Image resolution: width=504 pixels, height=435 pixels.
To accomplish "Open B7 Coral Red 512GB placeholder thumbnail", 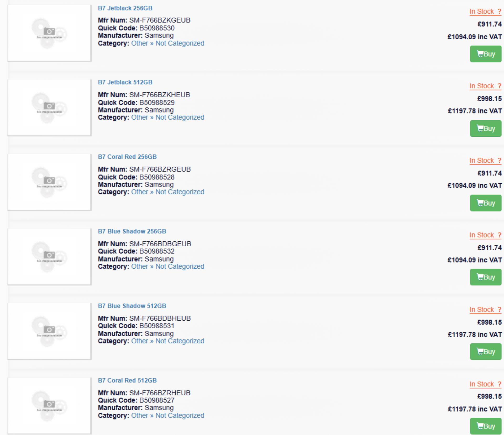I will click(x=49, y=405).
